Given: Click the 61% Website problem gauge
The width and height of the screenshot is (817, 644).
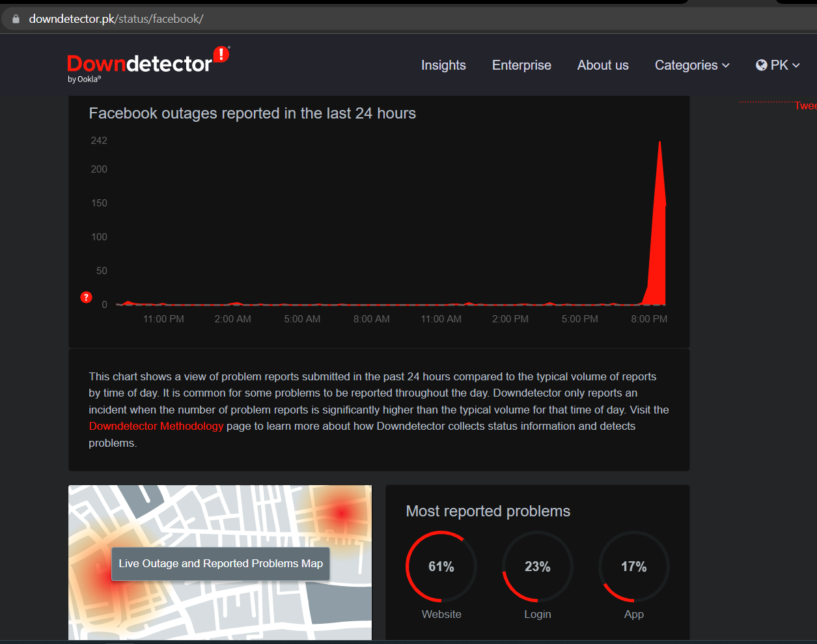Looking at the screenshot, I should pyautogui.click(x=441, y=567).
